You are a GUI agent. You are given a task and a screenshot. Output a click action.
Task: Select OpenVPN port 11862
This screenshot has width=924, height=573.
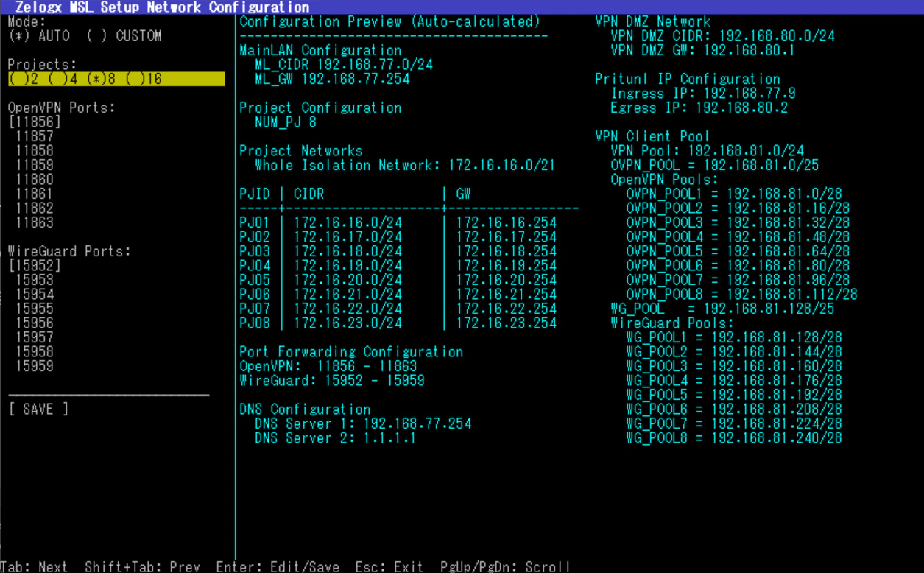(x=35, y=208)
